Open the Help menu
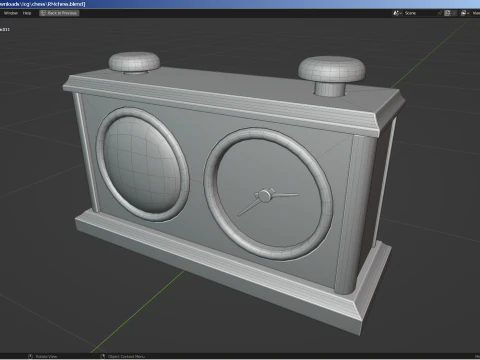This screenshot has width=480, height=360. pos(27,13)
